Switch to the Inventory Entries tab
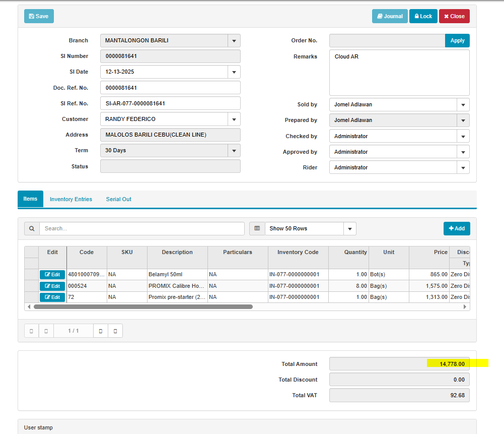Image resolution: width=504 pixels, height=434 pixels. 71,199
